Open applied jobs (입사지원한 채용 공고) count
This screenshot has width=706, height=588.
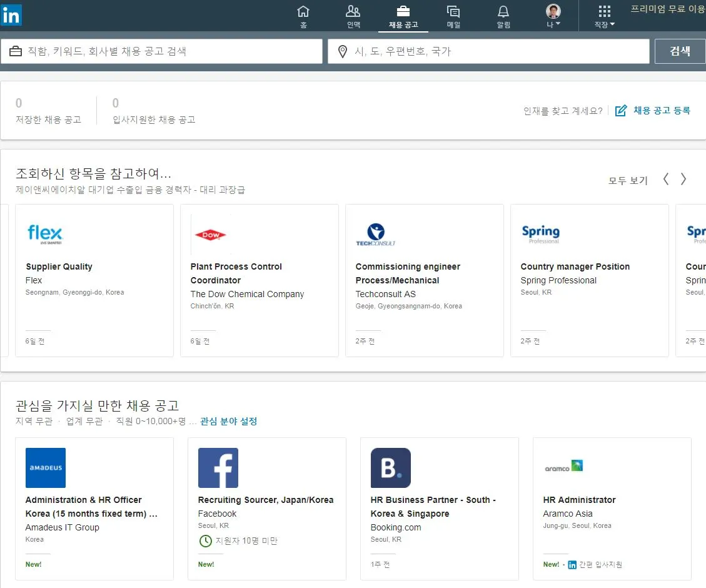point(154,111)
